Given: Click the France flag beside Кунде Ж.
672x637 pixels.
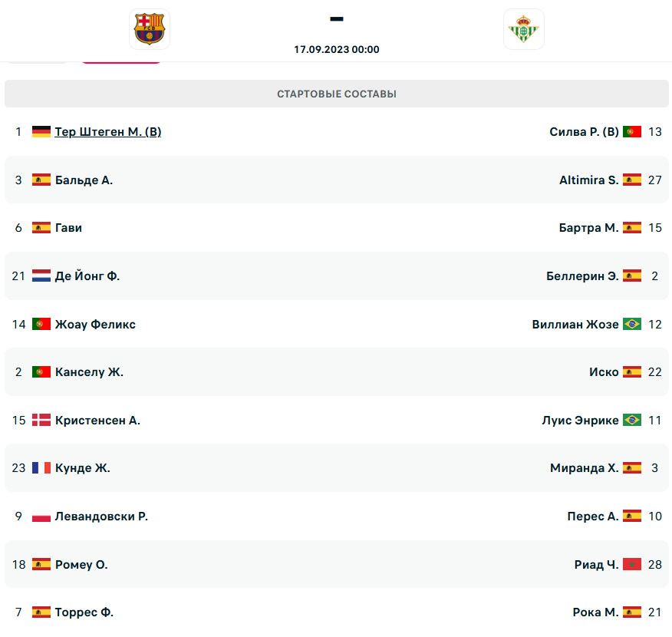Looking at the screenshot, I should coord(41,467).
